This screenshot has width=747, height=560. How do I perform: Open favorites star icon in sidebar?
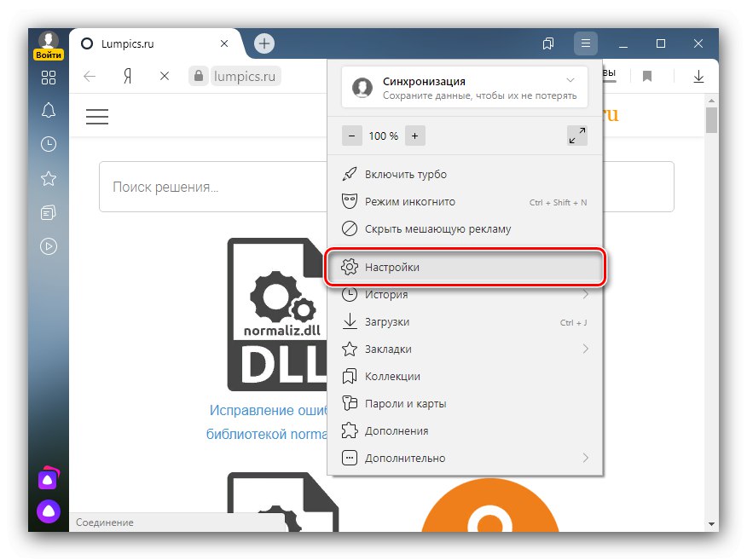point(48,179)
